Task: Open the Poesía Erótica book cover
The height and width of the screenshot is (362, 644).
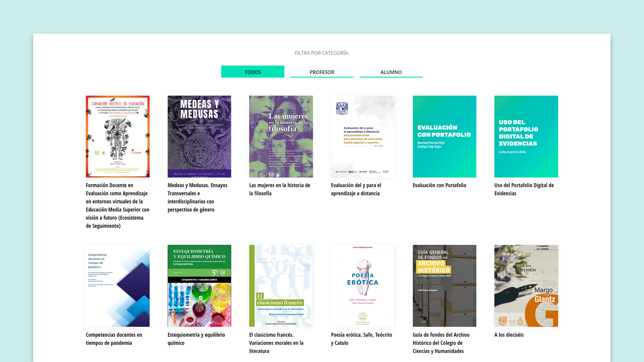Action: [x=363, y=286]
